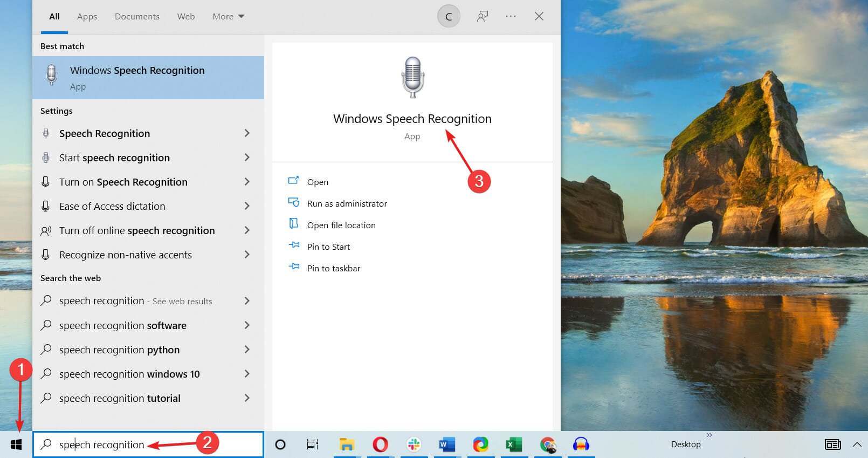Select Recognize non-native accents result

coord(148,255)
